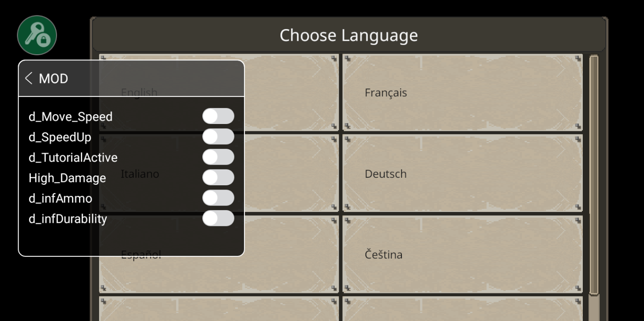Switch on d_infAmmo
644x321 pixels.
click(x=218, y=198)
